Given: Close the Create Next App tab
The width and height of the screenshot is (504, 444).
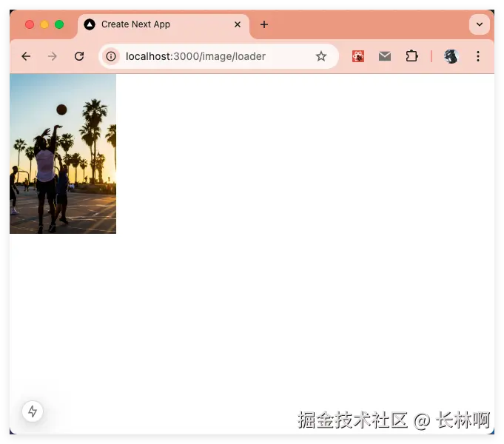Looking at the screenshot, I should click(238, 24).
